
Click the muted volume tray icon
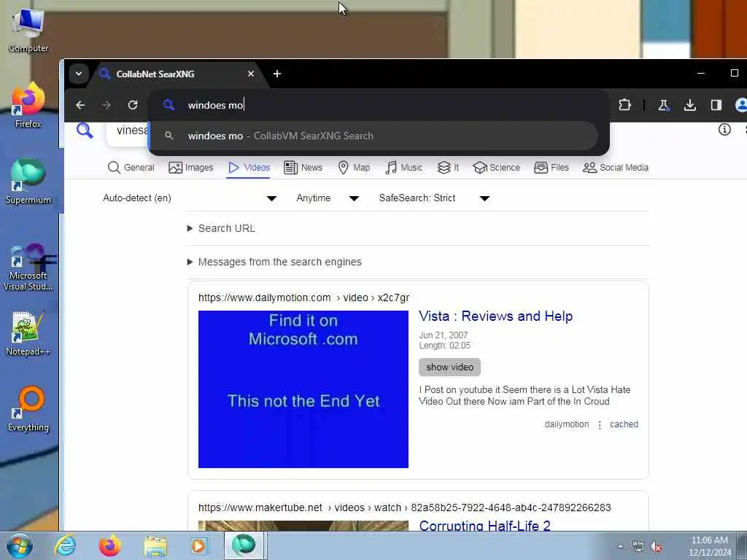[656, 547]
